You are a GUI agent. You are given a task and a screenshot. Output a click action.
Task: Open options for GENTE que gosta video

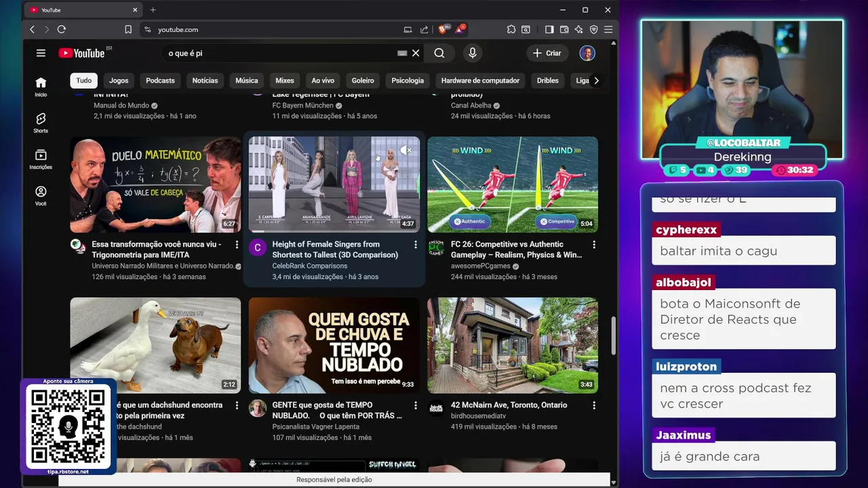[x=416, y=405]
